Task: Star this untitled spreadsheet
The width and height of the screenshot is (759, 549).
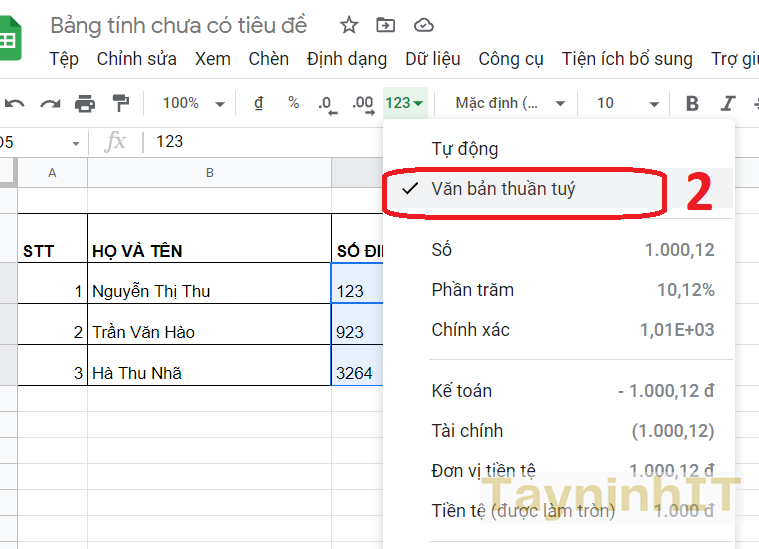Action: click(x=349, y=25)
